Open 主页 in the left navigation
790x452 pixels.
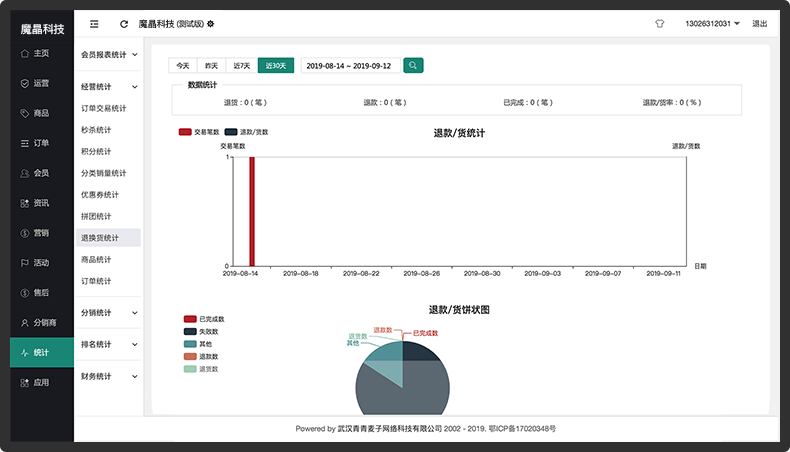[36, 53]
